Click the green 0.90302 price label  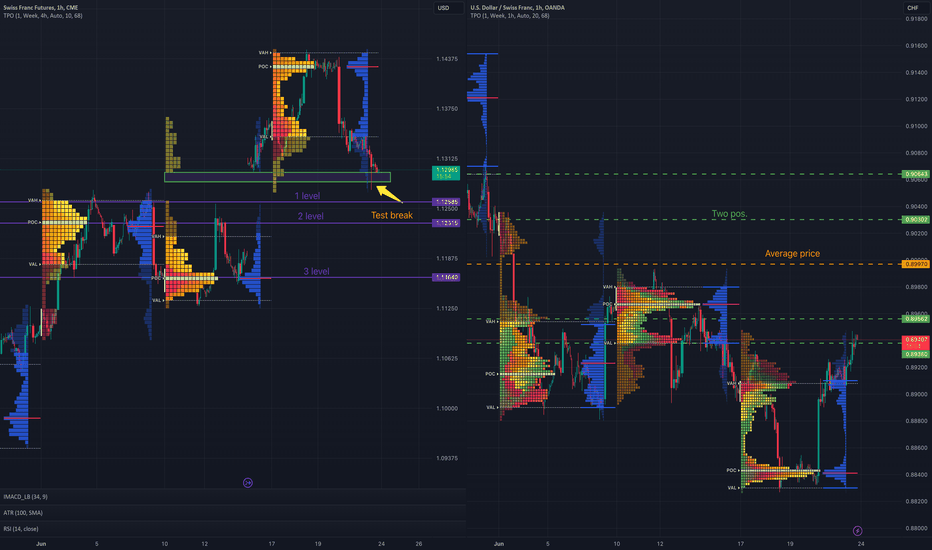point(915,219)
